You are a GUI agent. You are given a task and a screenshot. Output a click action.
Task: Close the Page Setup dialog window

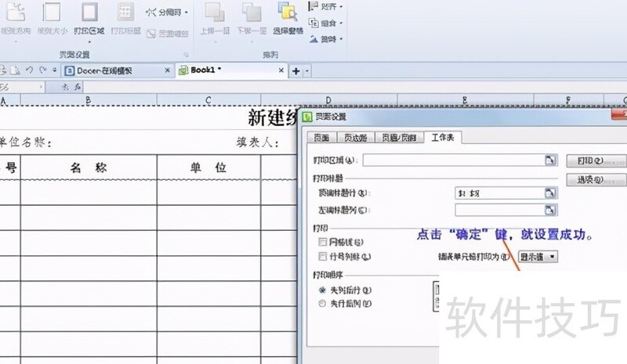[x=621, y=114]
